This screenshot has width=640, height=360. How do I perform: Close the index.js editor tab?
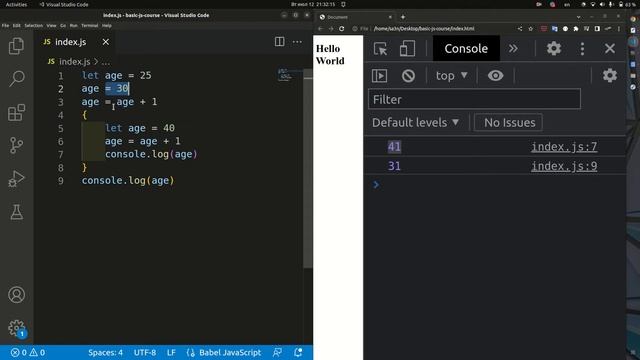click(106, 42)
